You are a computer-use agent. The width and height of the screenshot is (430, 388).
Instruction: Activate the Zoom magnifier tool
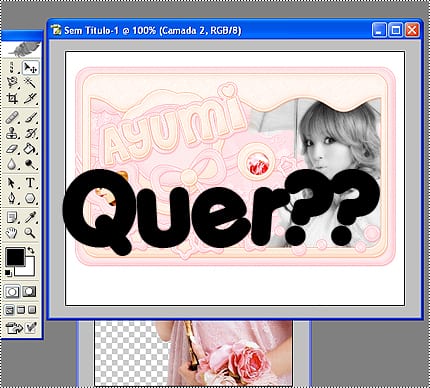(30, 232)
